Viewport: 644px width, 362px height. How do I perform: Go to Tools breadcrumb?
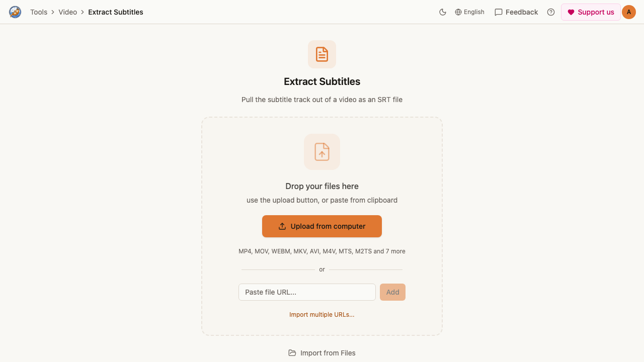pos(39,12)
